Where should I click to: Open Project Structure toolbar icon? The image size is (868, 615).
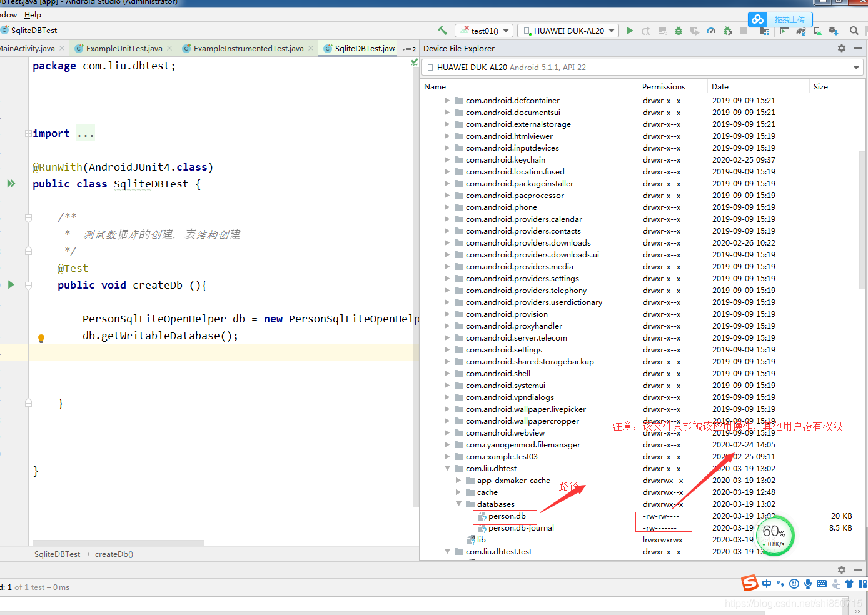[x=764, y=31]
